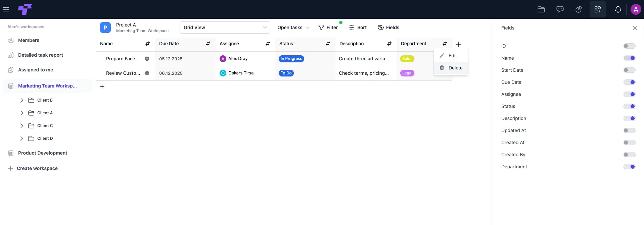
Task: Click swap icon in Due Date column header
Action: click(208, 44)
